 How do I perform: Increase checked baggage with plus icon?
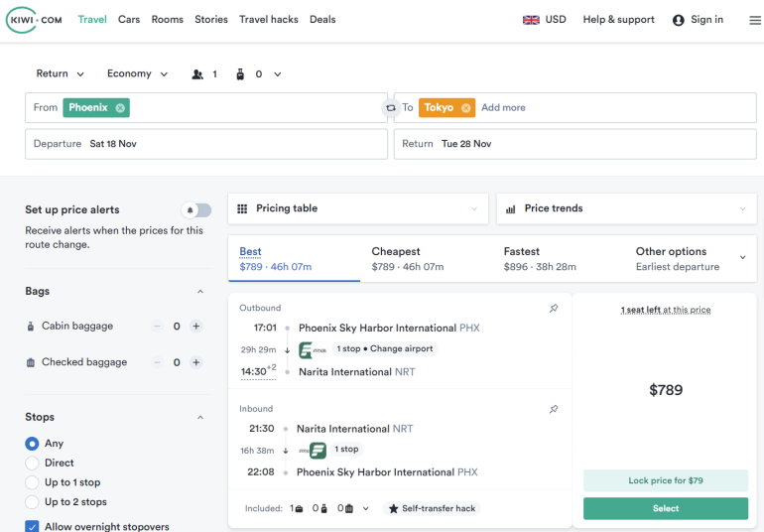[x=195, y=363]
